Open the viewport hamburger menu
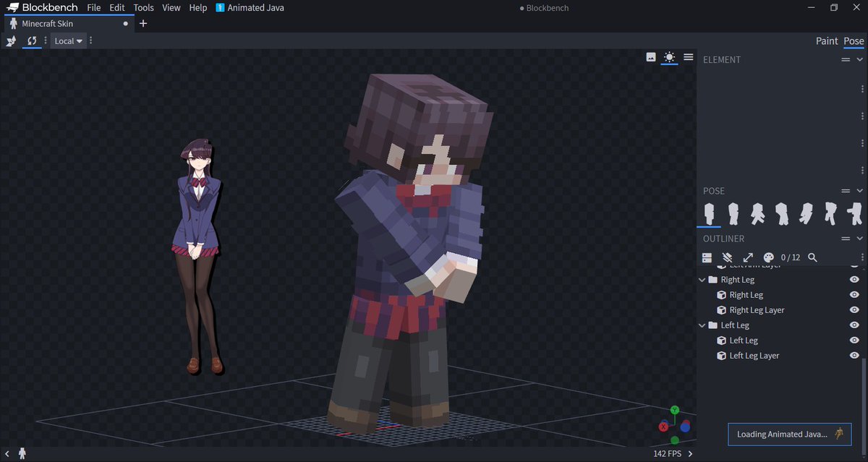 pyautogui.click(x=689, y=57)
